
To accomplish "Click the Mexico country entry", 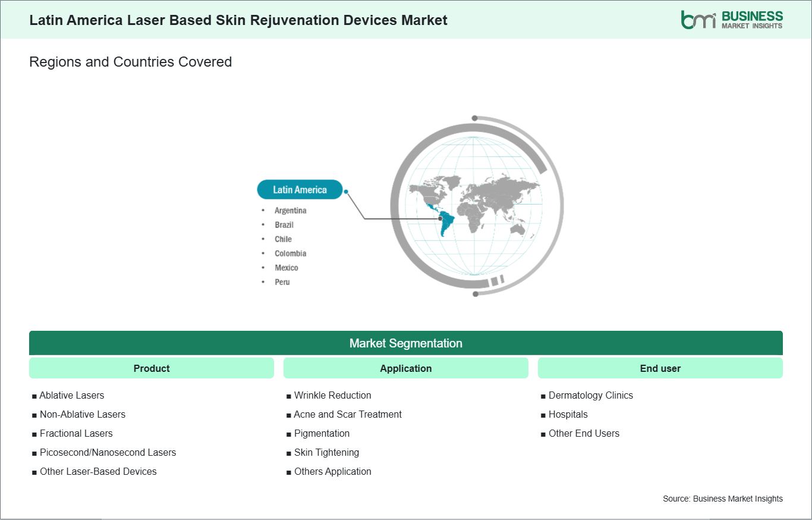I will coord(287,268).
